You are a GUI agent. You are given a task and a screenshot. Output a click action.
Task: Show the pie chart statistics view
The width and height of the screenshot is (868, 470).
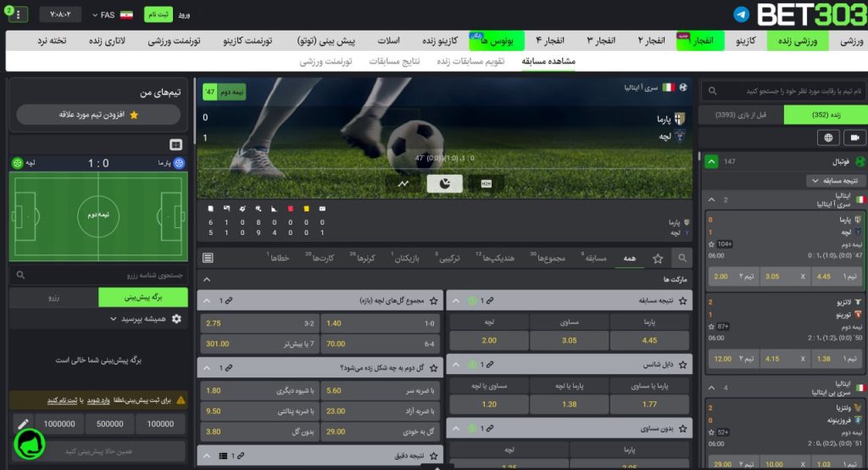click(444, 183)
